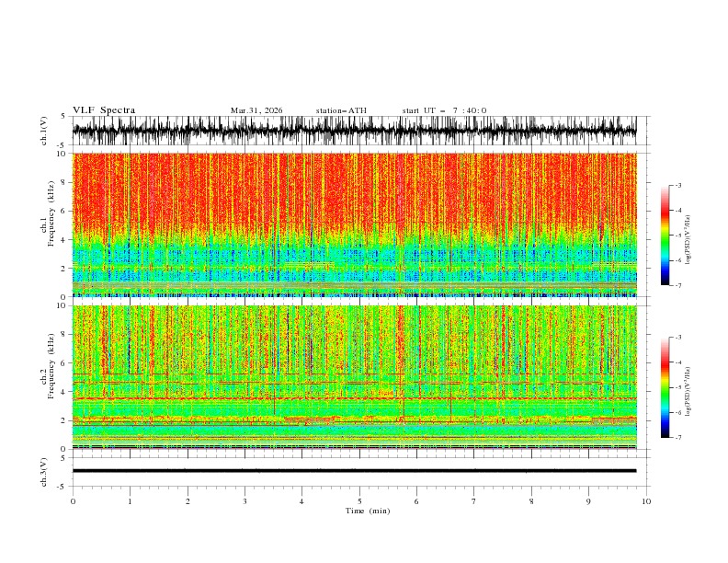
Task: Click the "2" kHz tick on ch.2 frequency axis
Action: (65, 420)
